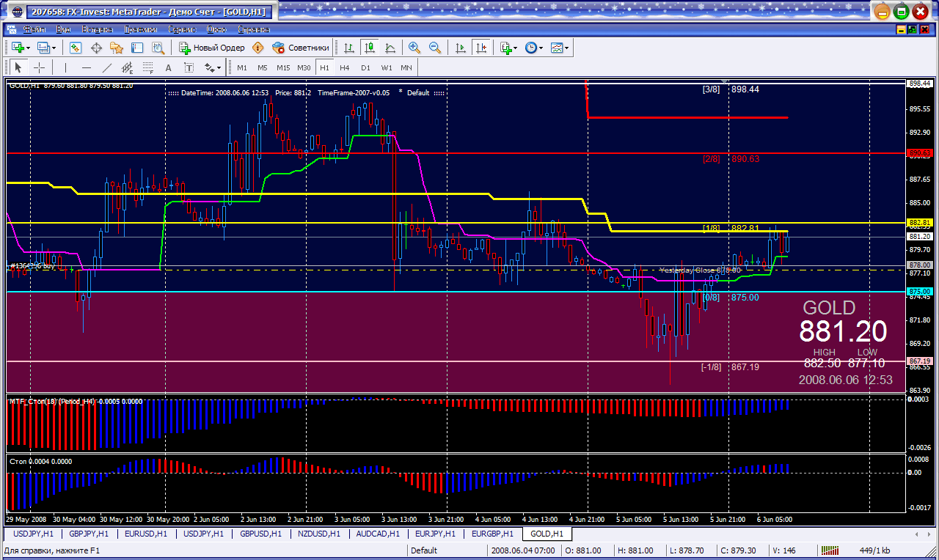Switch timeframe to M5
This screenshot has height=560, width=939.
pyautogui.click(x=262, y=67)
